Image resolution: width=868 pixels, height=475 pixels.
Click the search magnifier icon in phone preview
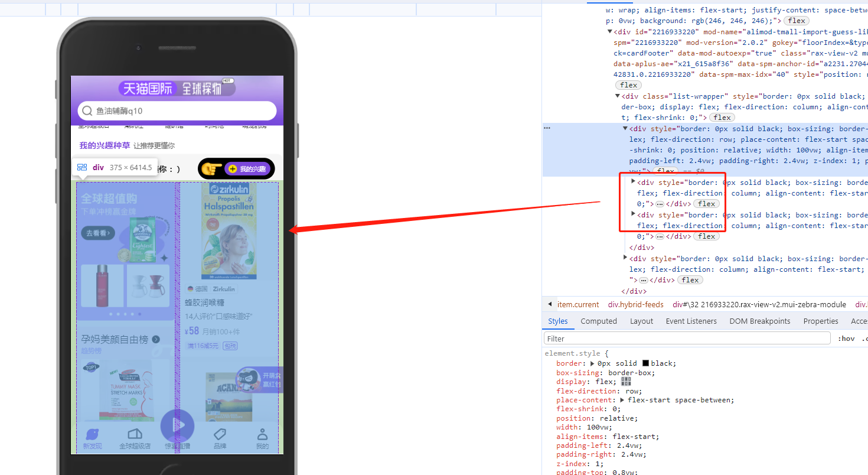tap(87, 111)
